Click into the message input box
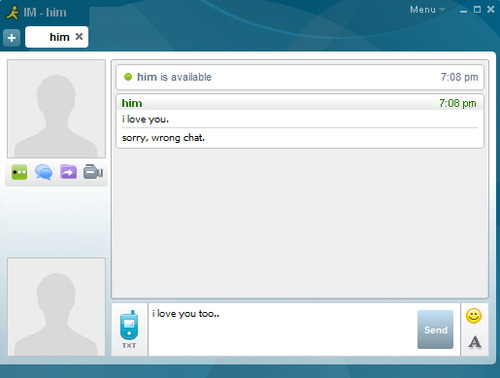Image resolution: width=500 pixels, height=378 pixels. (282, 329)
